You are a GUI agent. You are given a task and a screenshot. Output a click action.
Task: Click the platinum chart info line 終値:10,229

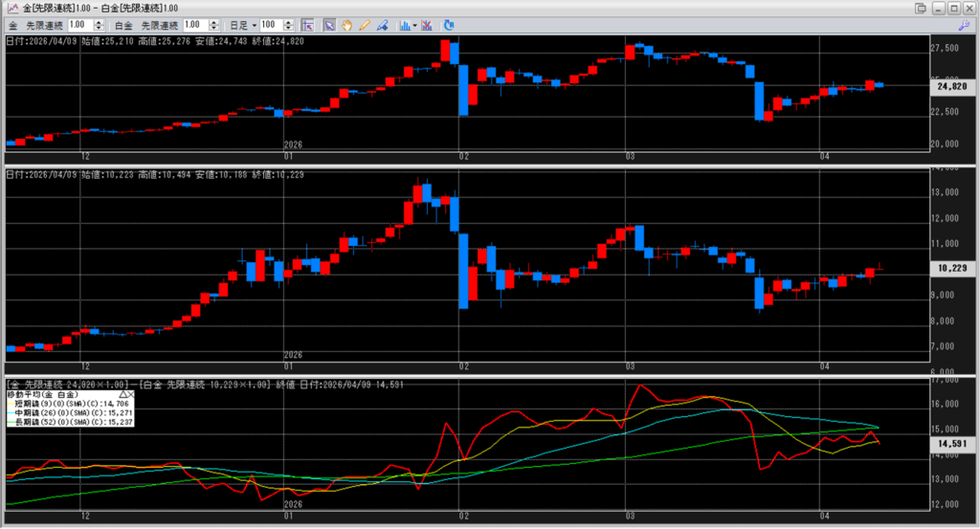(278, 175)
